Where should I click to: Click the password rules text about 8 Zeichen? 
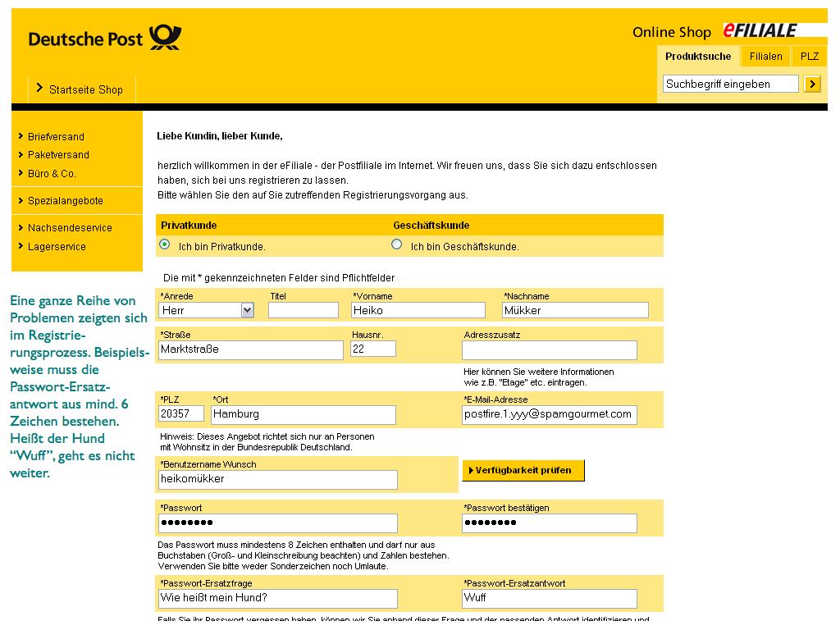point(304,555)
